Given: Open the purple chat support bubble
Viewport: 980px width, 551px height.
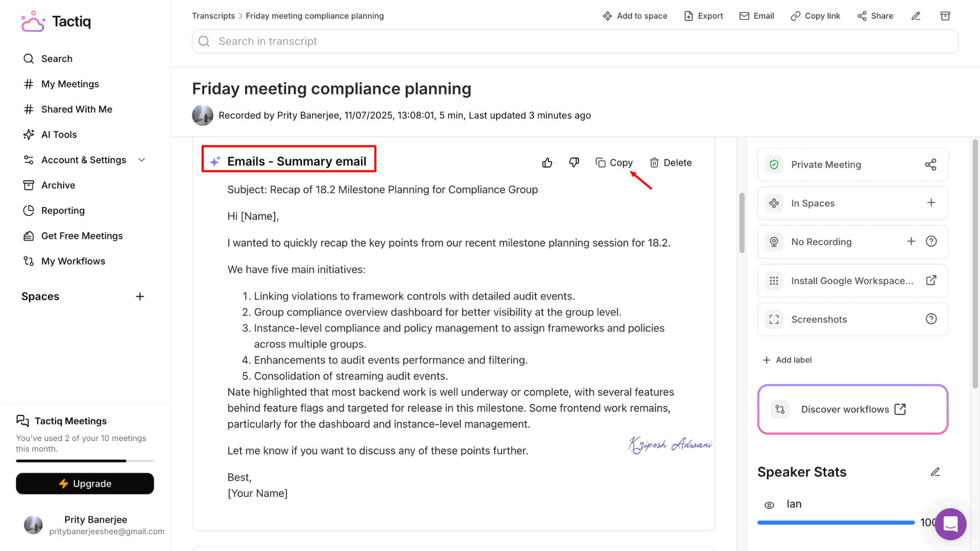Looking at the screenshot, I should [950, 524].
